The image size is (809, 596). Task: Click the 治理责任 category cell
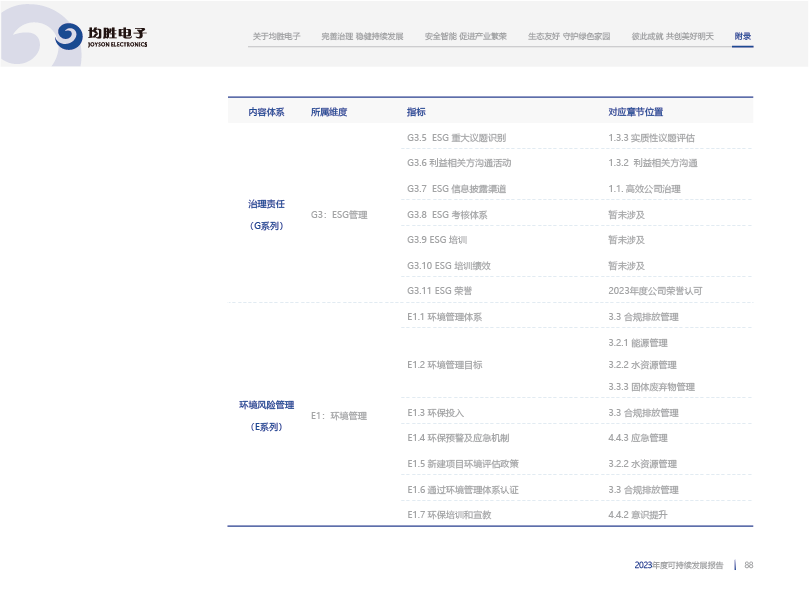266,204
